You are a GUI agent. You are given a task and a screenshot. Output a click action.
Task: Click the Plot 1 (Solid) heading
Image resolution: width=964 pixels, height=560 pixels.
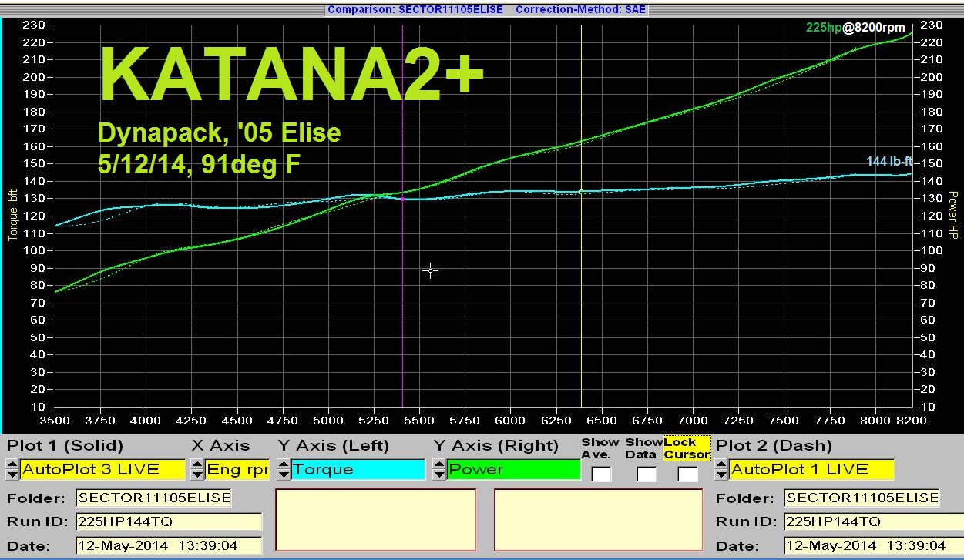coord(65,445)
